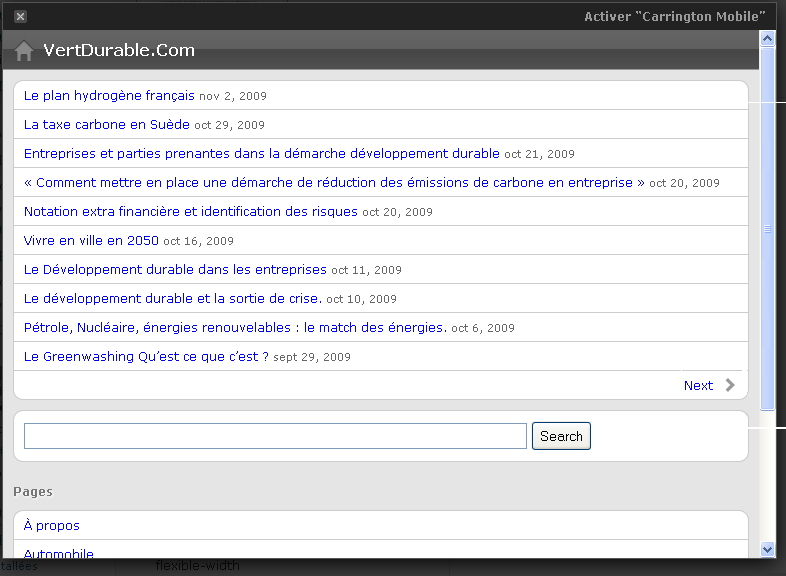Open article Le plan hydrogène français
786x576 pixels.
[x=109, y=95]
